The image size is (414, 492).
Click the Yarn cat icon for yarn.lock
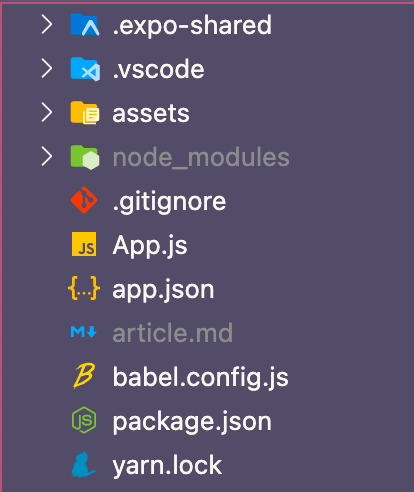84,464
